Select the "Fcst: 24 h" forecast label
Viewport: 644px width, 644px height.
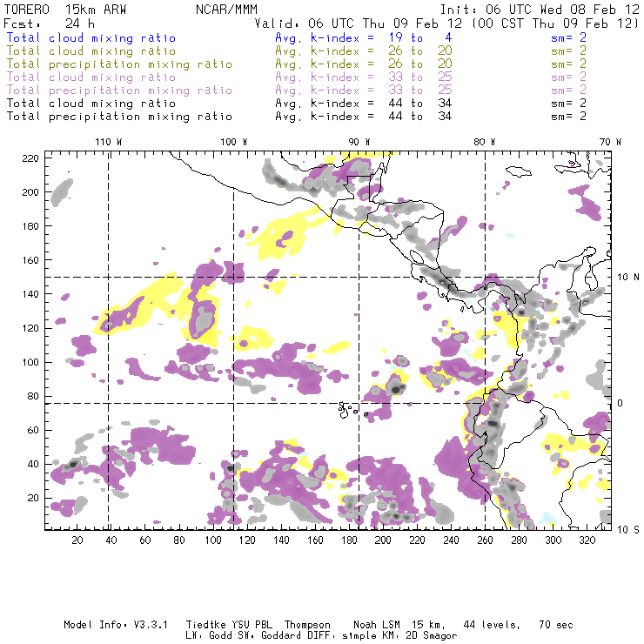coord(50,23)
